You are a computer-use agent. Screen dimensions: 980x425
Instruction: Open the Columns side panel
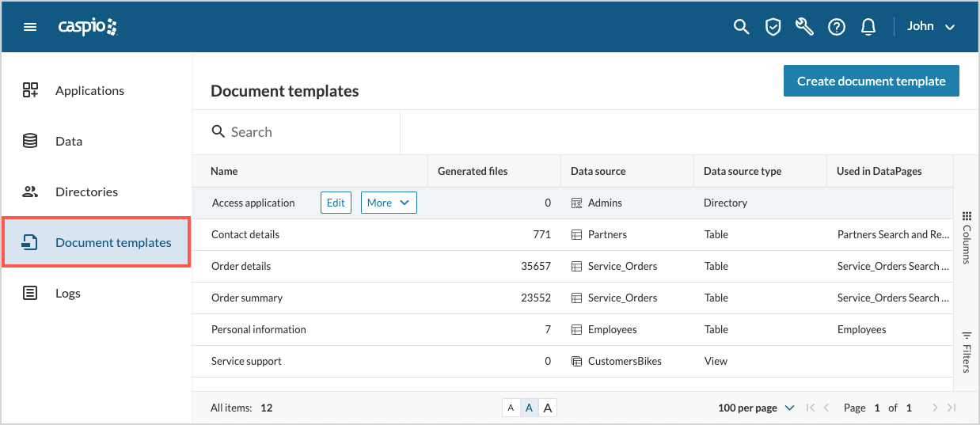[967, 237]
